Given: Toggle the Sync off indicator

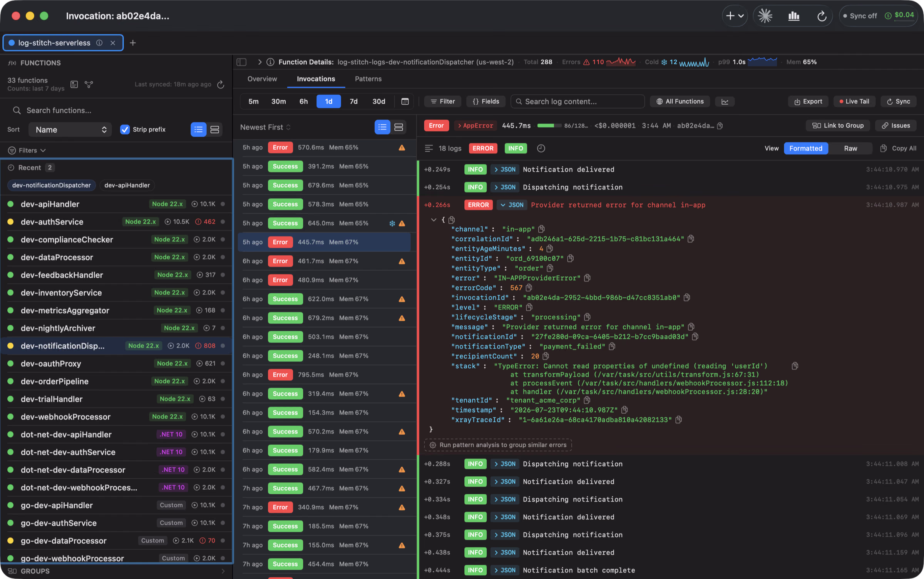Looking at the screenshot, I should (860, 16).
